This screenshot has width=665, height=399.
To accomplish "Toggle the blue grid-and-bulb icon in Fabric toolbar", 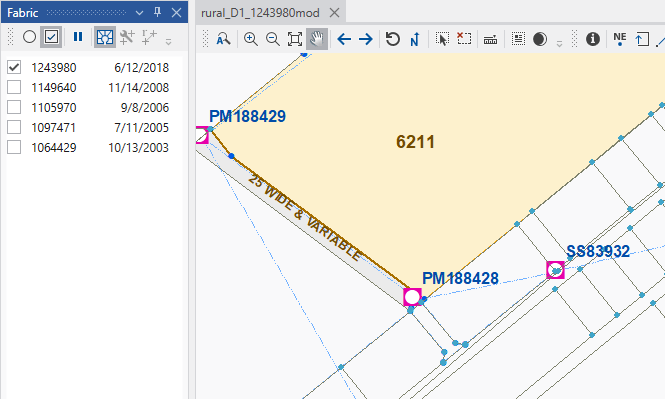I will (105, 37).
